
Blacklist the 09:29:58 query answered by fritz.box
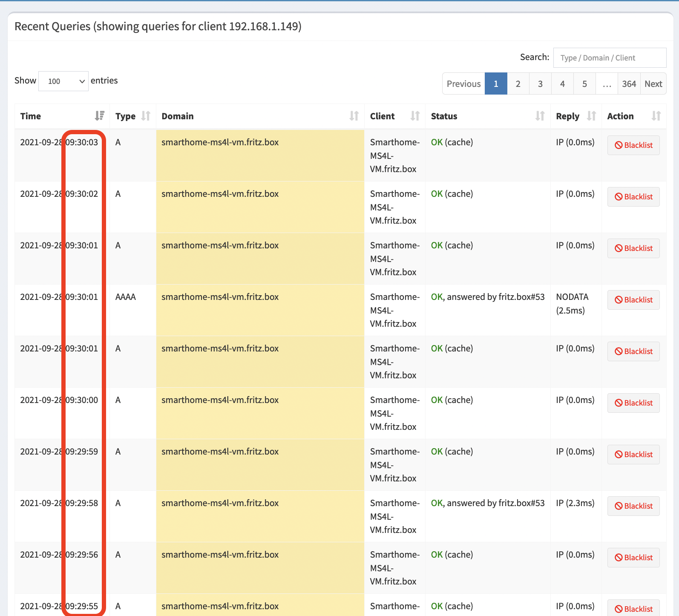[x=633, y=506]
